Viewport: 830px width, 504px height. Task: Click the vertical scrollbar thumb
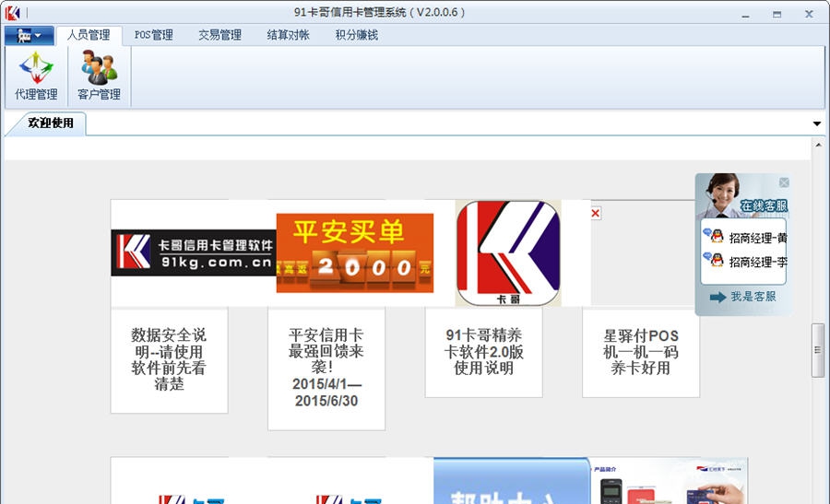tap(818, 349)
